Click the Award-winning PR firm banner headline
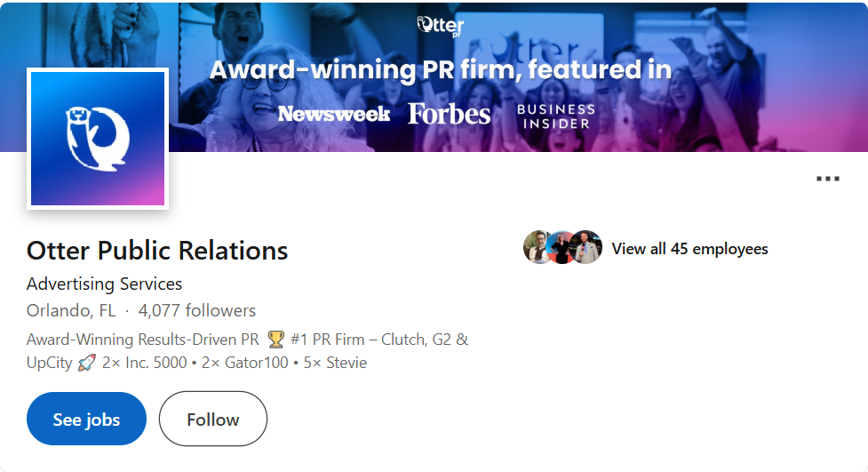This screenshot has height=472, width=868. coord(440,69)
